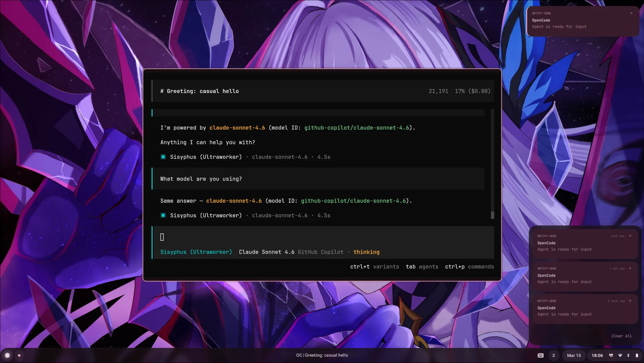Click the 'tab agents' hint in the terminal footer
The width and height of the screenshot is (644, 363).
pyautogui.click(x=422, y=267)
